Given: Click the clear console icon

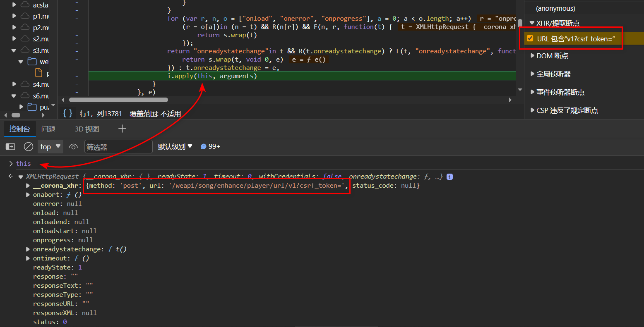Looking at the screenshot, I should [x=29, y=147].
